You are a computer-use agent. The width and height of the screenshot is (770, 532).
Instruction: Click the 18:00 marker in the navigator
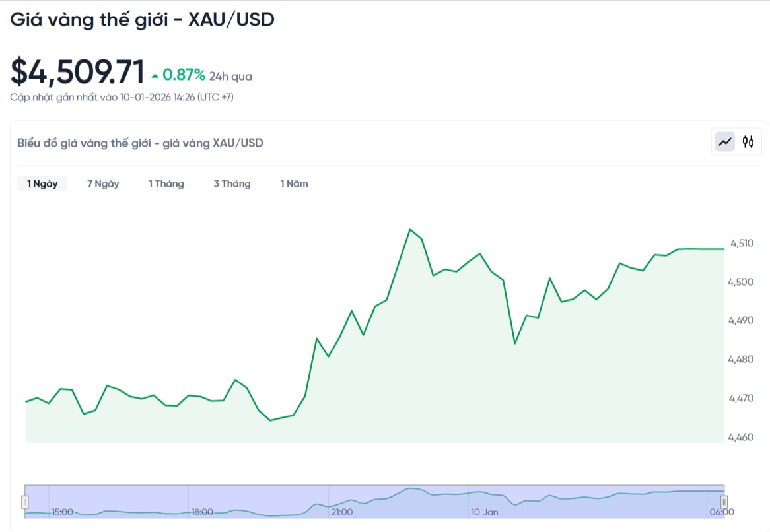tap(202, 512)
